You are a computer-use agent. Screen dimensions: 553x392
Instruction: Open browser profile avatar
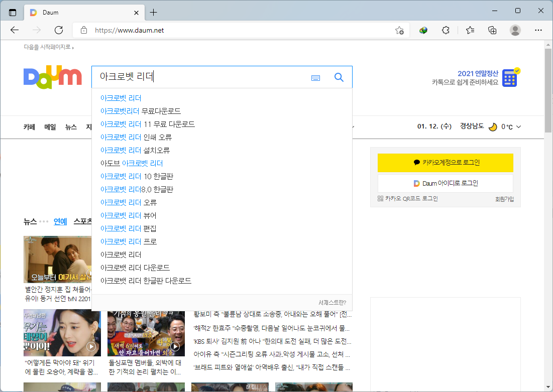coord(515,30)
